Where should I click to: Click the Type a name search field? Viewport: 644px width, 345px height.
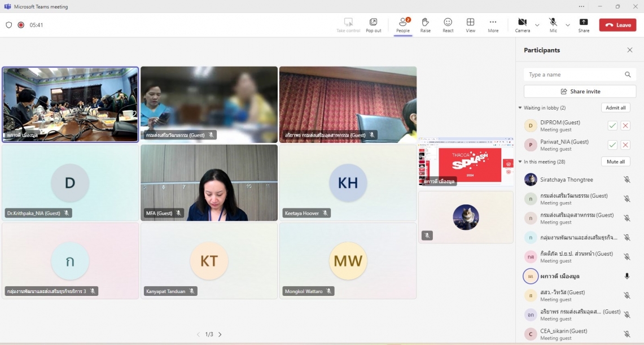(575, 75)
